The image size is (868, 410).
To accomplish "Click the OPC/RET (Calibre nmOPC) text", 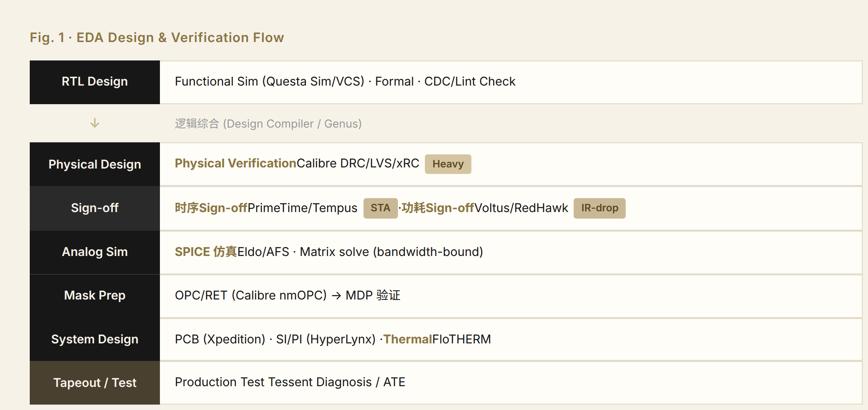I will coord(251,295).
